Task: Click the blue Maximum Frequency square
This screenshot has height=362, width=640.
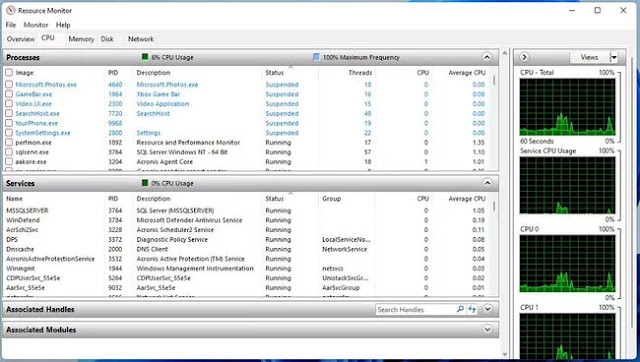Action: (x=316, y=57)
